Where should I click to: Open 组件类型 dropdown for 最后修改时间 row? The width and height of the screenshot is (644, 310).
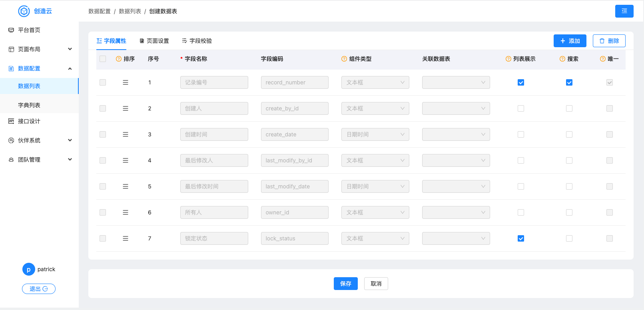(x=375, y=186)
